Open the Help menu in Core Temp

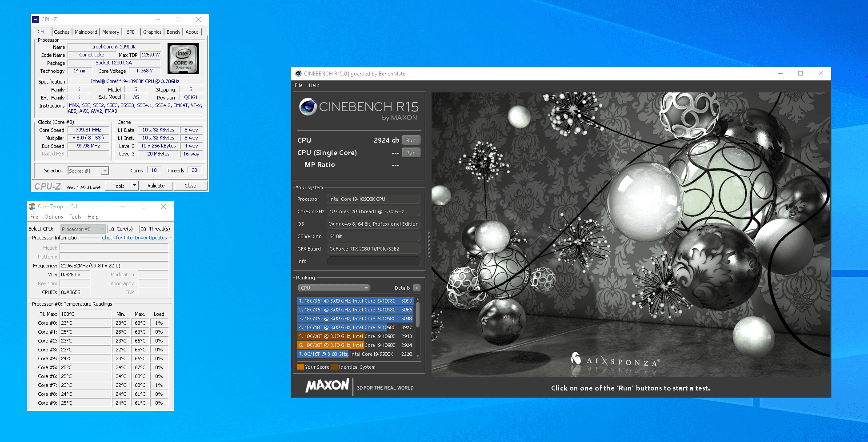click(x=93, y=217)
